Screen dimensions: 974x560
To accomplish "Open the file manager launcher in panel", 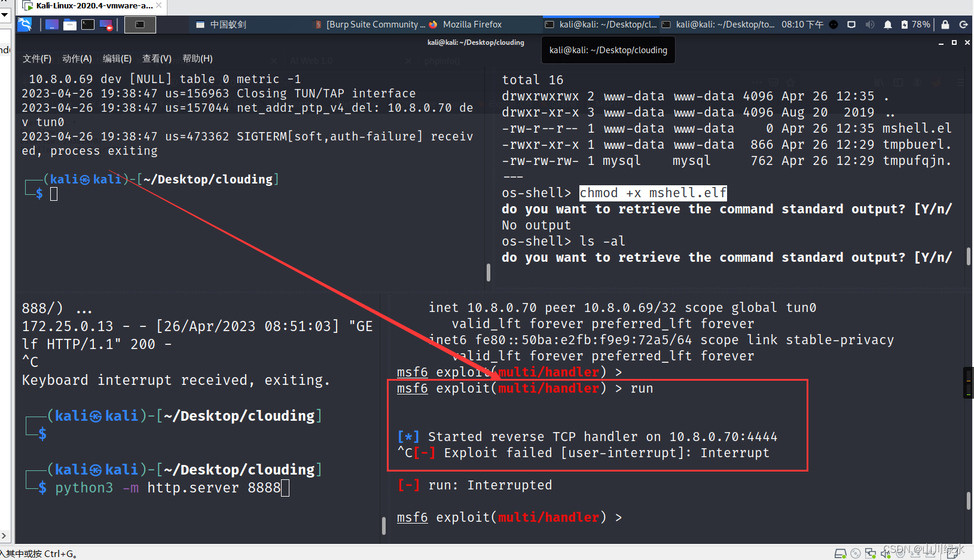I will [70, 25].
